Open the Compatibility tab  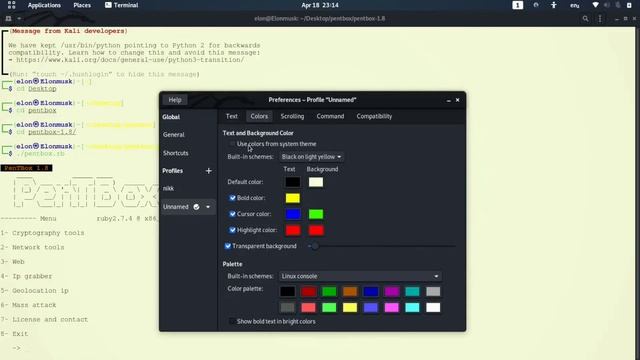(x=374, y=116)
